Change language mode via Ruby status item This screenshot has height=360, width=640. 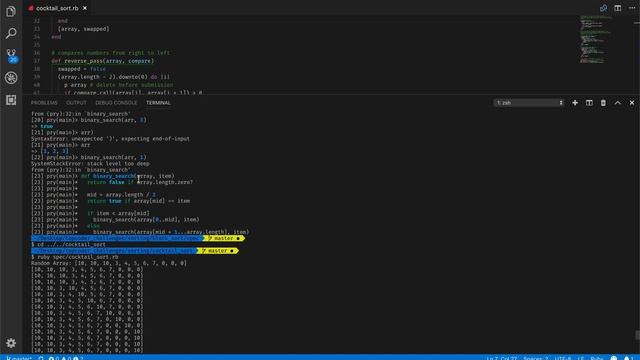click(596, 358)
